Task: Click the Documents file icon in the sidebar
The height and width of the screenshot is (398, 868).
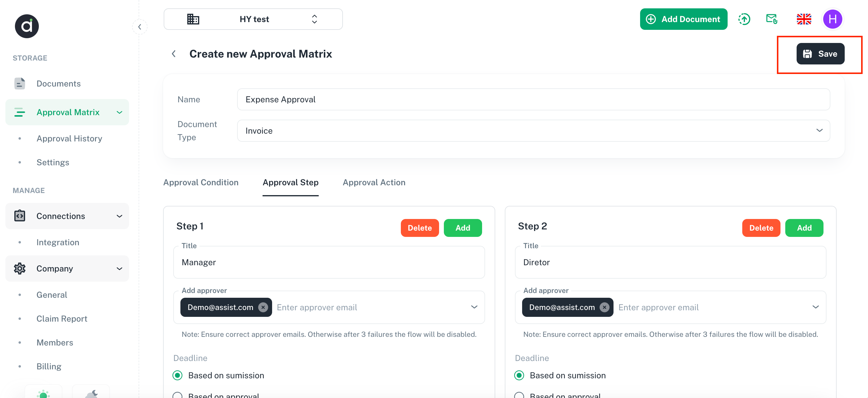Action: pos(19,84)
